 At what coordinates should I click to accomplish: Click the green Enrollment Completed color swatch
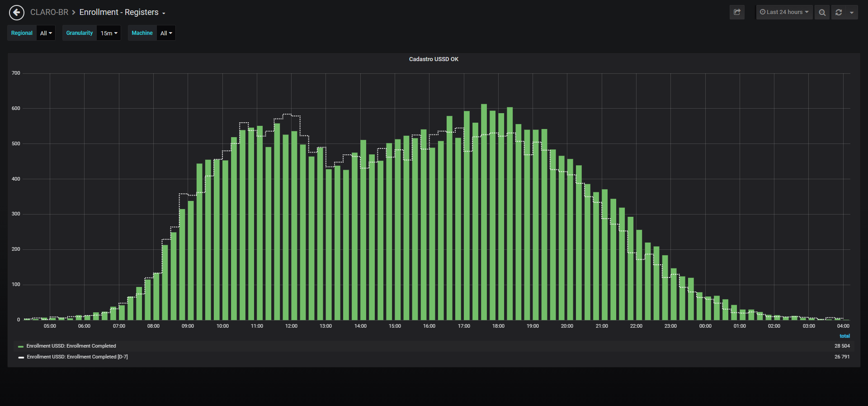(x=21, y=346)
